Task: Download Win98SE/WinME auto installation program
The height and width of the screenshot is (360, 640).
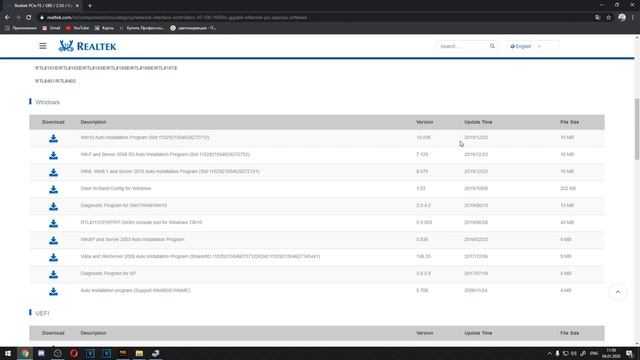Action: point(53,291)
